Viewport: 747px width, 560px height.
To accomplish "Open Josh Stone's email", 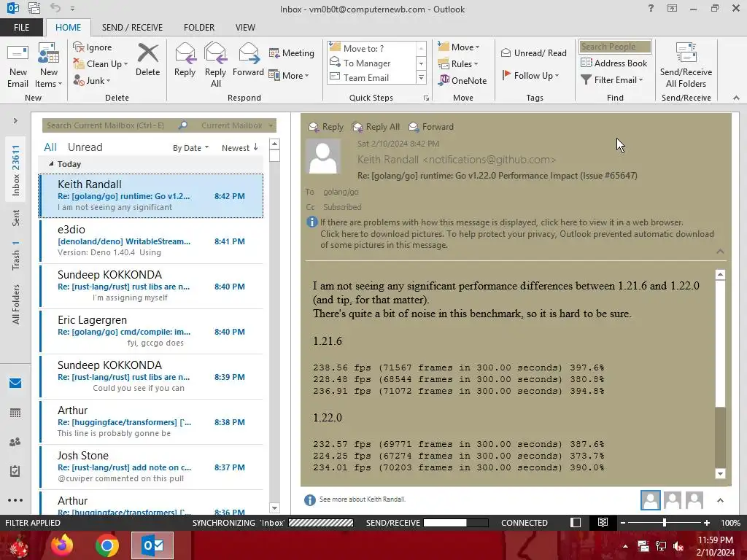I will coord(152,467).
